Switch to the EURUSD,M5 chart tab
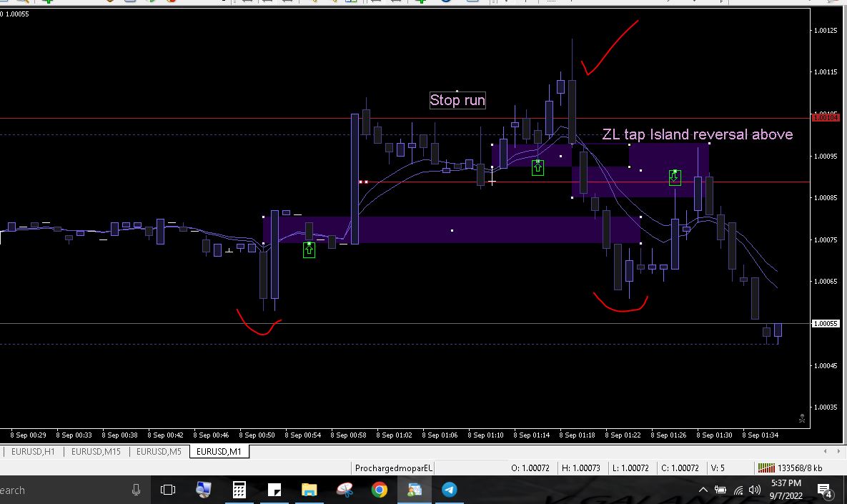847x504 pixels. point(159,452)
